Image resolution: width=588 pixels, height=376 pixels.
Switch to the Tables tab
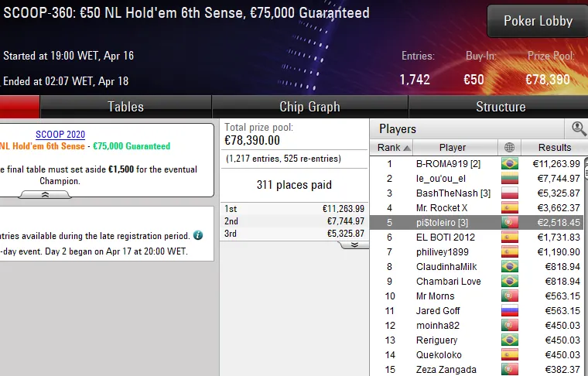tap(125, 107)
